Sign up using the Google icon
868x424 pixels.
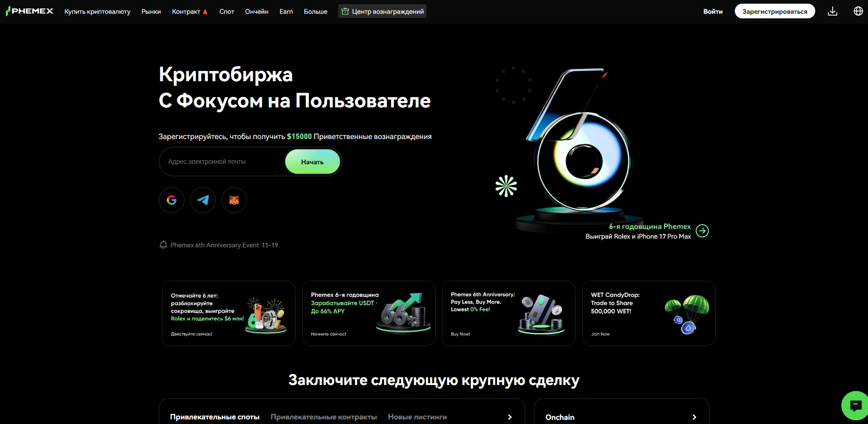(171, 200)
